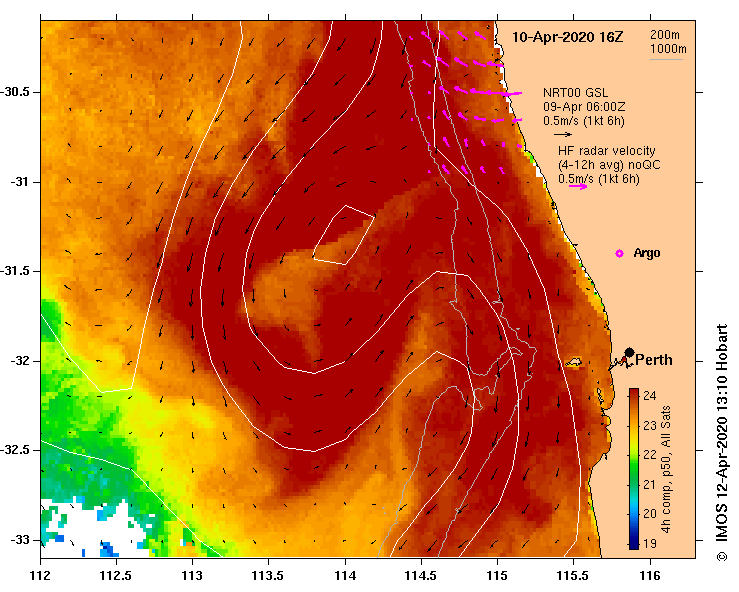Click the 09-Apr 06:00Z timestamp text

coord(584,107)
